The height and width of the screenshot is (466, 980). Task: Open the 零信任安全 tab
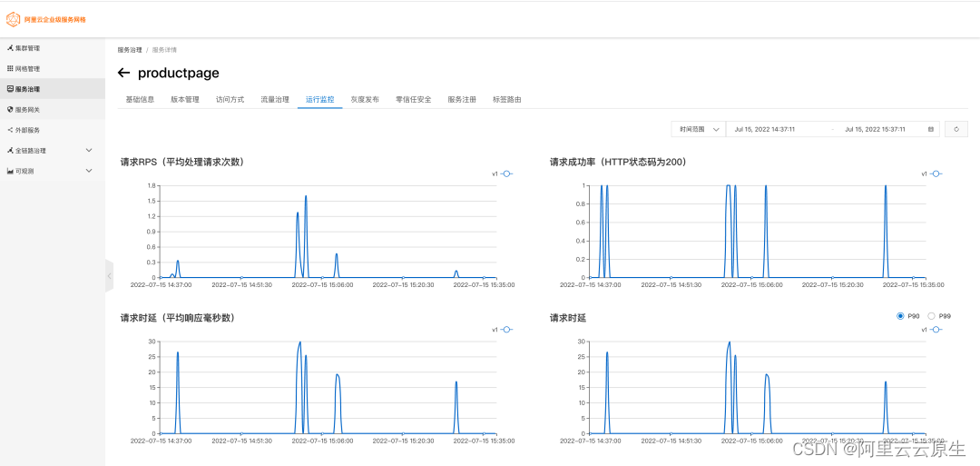click(414, 99)
